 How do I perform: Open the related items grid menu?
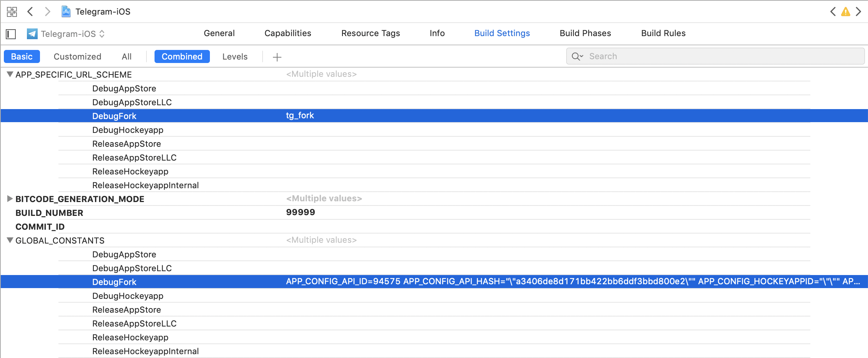pos(12,12)
